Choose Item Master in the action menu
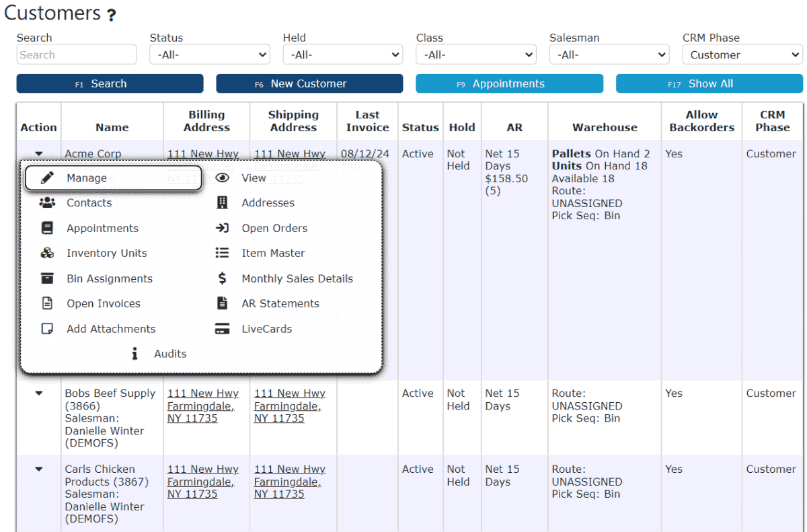The height and width of the screenshot is (532, 807). [273, 254]
